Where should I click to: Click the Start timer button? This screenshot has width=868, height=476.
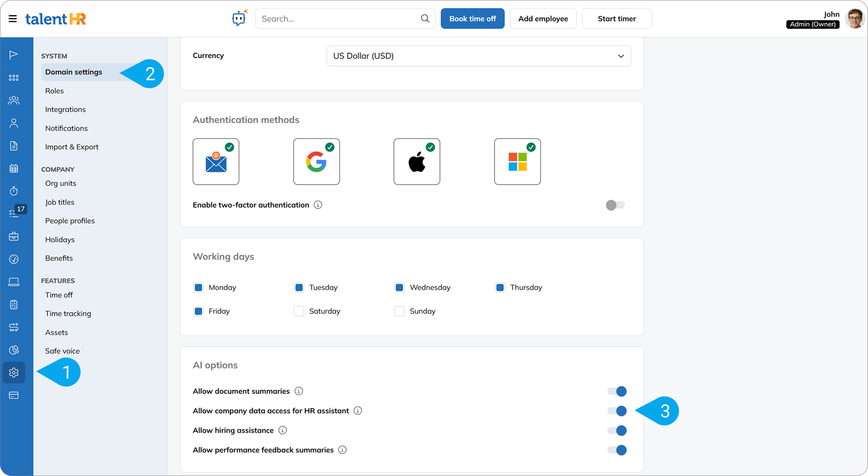616,18
